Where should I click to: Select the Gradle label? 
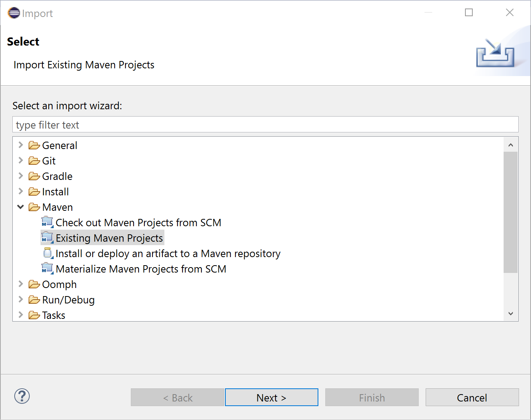tap(57, 176)
